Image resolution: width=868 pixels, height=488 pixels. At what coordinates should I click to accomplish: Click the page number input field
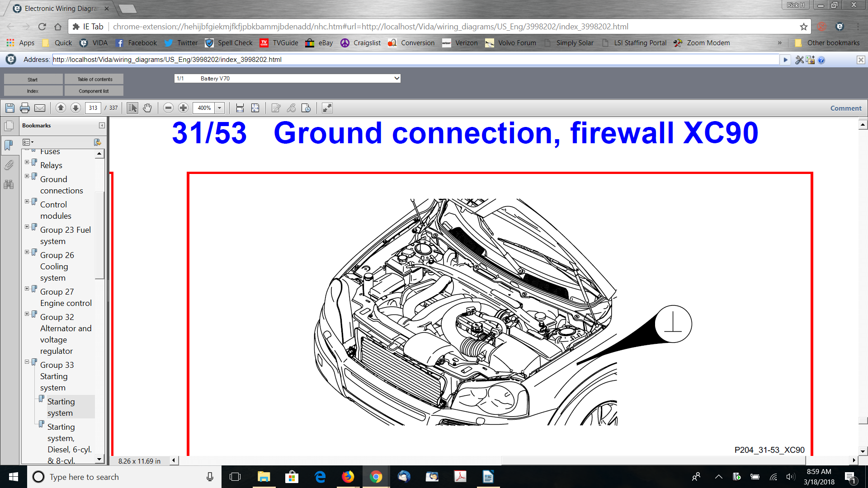point(93,108)
